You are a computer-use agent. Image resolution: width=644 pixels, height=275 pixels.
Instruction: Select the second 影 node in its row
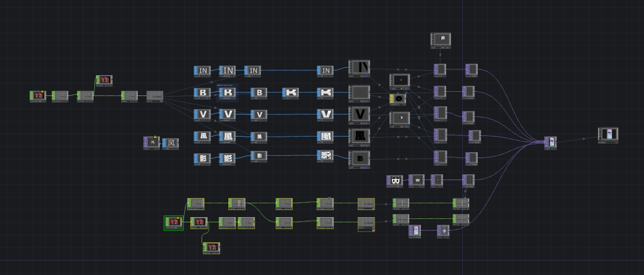click(228, 159)
